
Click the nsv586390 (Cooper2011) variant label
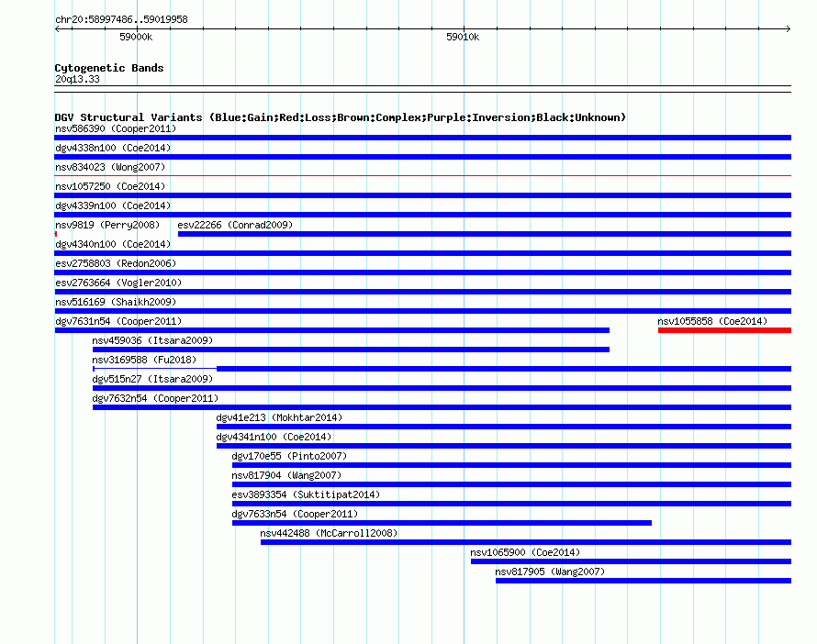coord(116,128)
